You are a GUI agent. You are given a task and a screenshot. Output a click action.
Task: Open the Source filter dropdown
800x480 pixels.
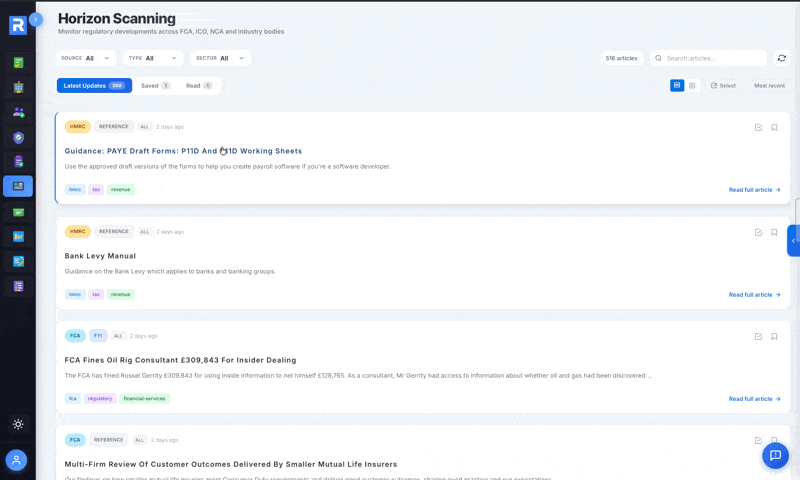point(86,58)
